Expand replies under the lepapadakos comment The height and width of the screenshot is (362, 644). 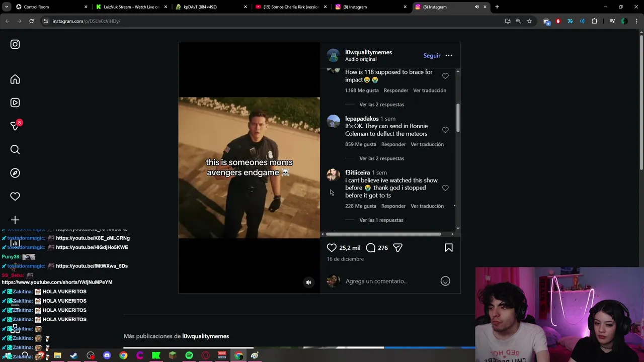coord(381,158)
